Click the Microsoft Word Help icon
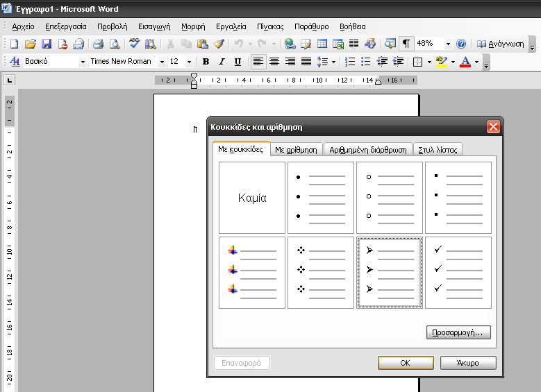 point(461,44)
